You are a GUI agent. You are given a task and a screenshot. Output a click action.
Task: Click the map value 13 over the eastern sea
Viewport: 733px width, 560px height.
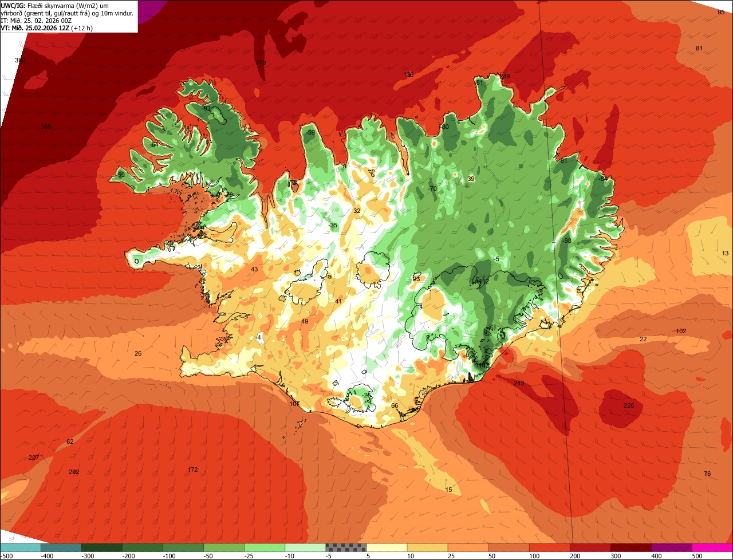725,253
